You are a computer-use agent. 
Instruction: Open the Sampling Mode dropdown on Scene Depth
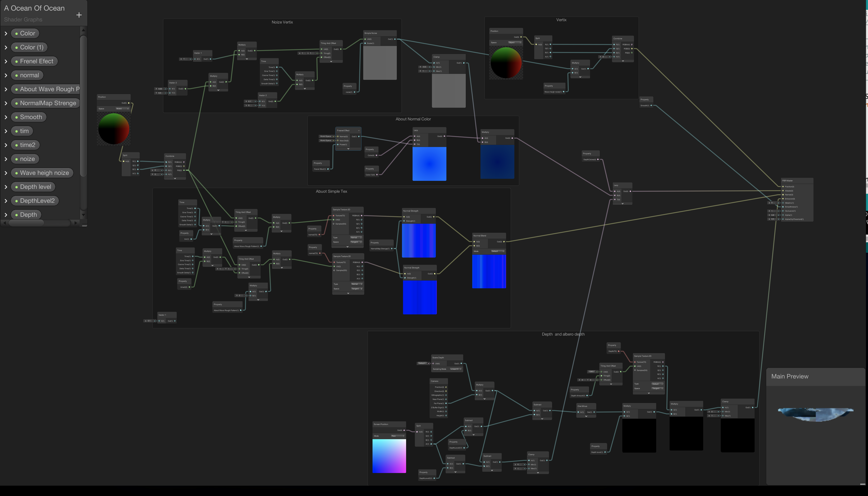coord(456,369)
